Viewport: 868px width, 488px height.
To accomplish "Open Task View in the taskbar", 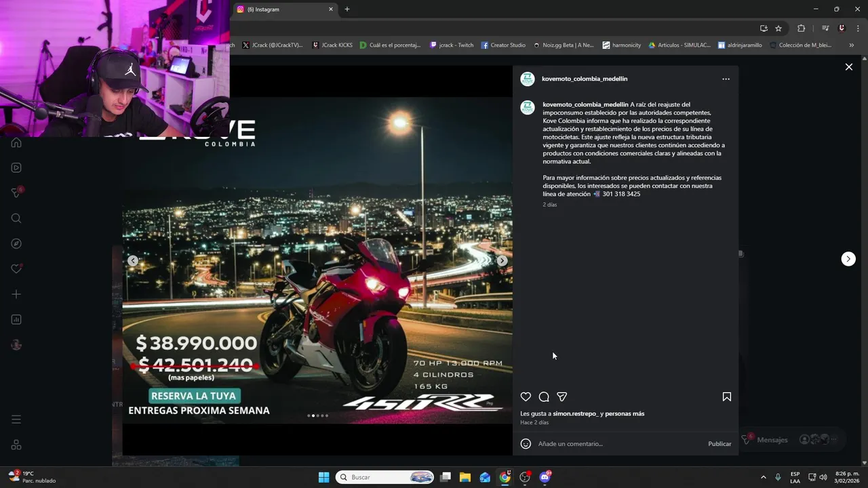I will pos(446,477).
